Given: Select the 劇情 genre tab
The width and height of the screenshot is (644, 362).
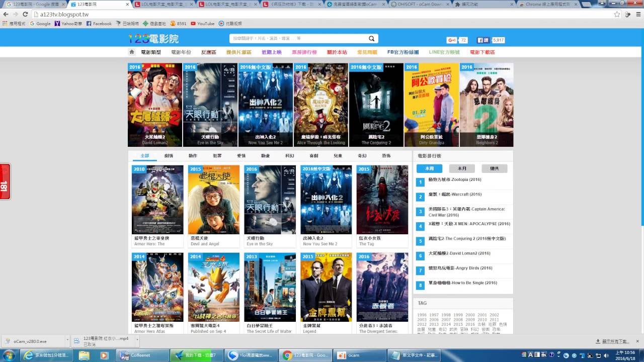Looking at the screenshot, I should [x=169, y=156].
